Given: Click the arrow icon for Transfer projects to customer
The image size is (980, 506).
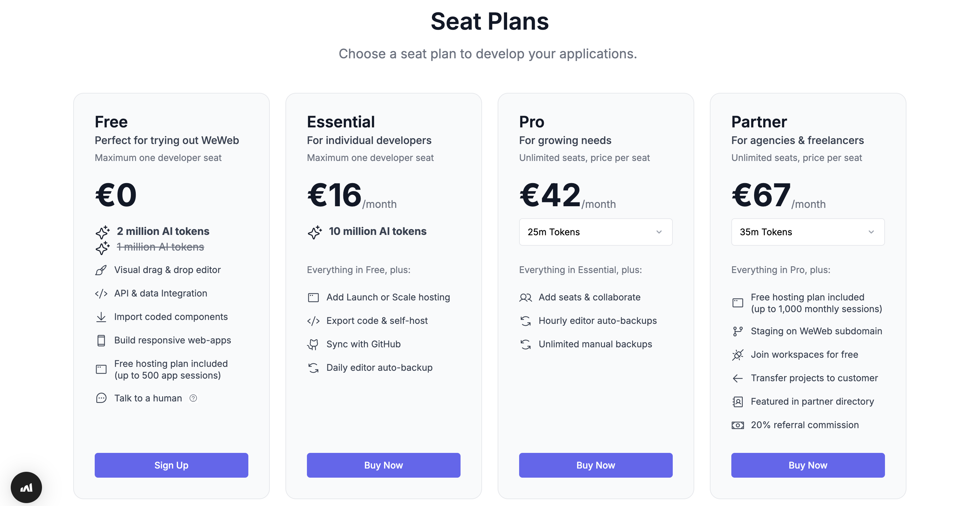Looking at the screenshot, I should (738, 379).
